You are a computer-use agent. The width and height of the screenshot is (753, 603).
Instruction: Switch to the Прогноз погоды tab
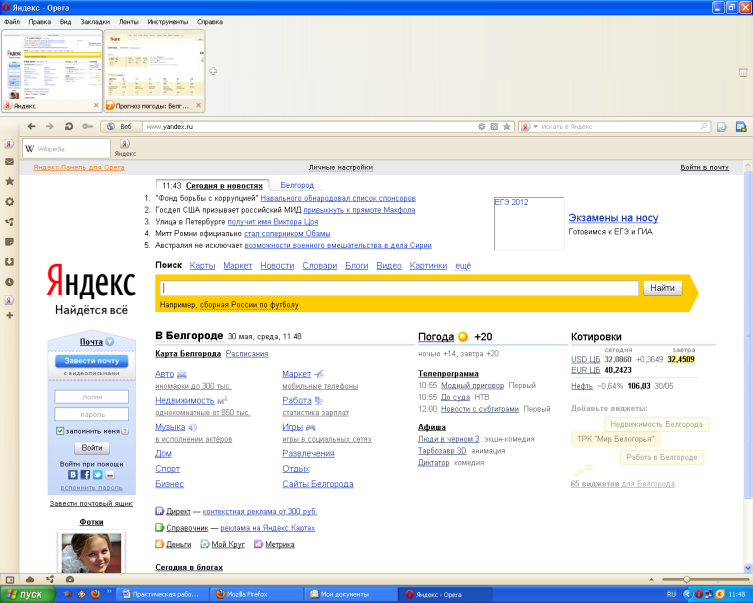pos(154,71)
